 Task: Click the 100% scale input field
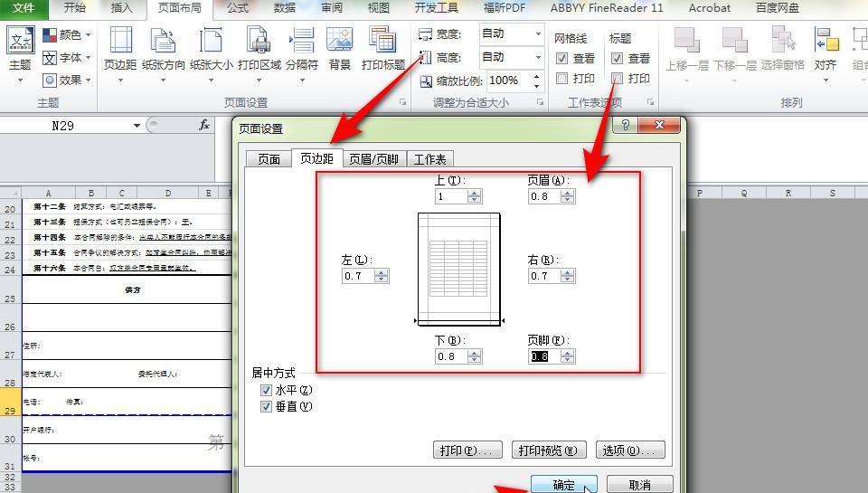509,81
